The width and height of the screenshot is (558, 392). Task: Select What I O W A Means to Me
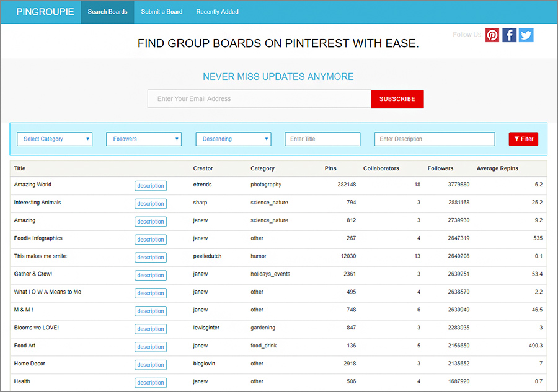point(47,292)
